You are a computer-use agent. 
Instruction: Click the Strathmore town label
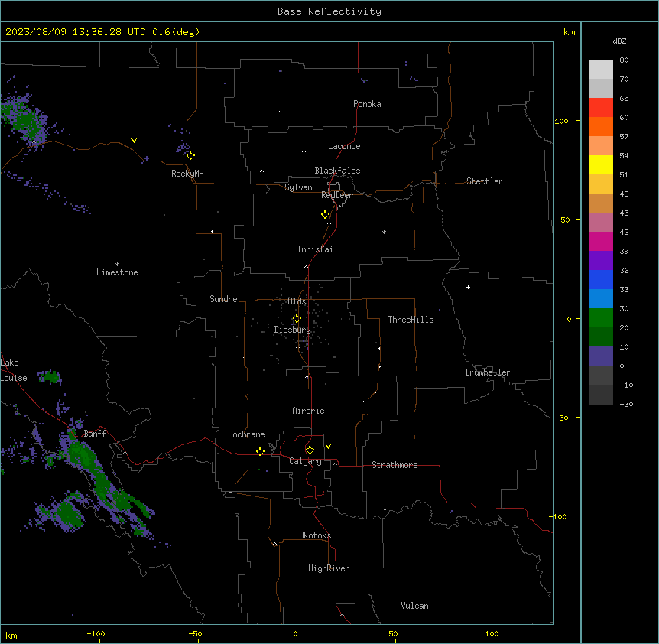click(x=394, y=465)
